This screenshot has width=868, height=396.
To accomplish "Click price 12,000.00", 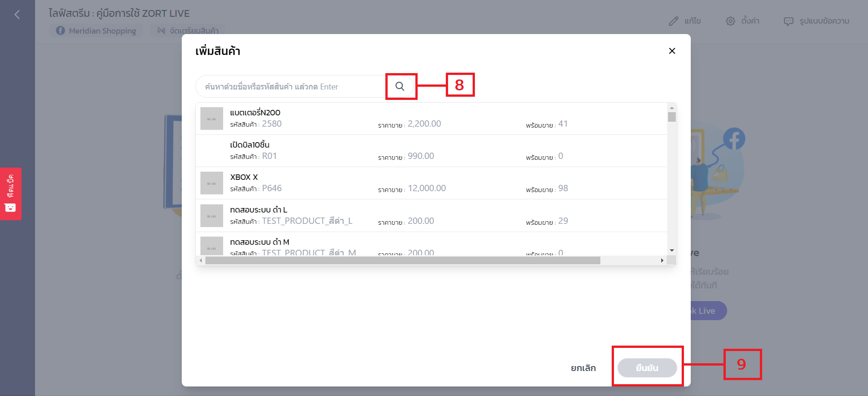I will (x=427, y=188).
